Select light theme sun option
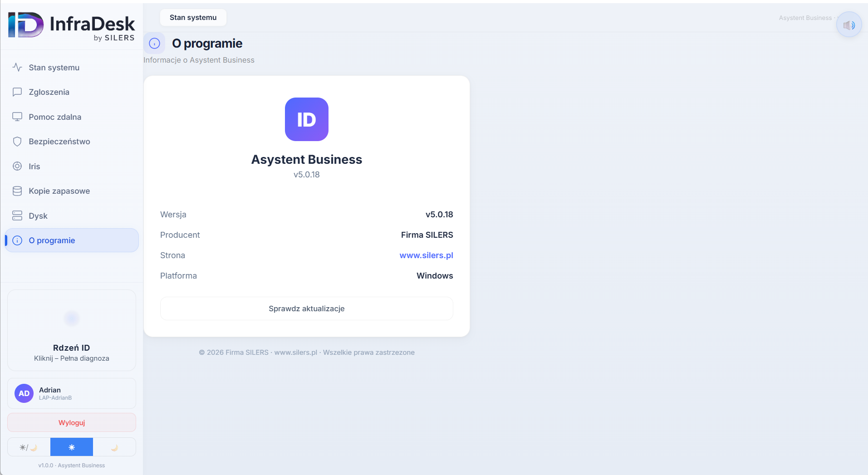Image resolution: width=868 pixels, height=475 pixels. 72,447
